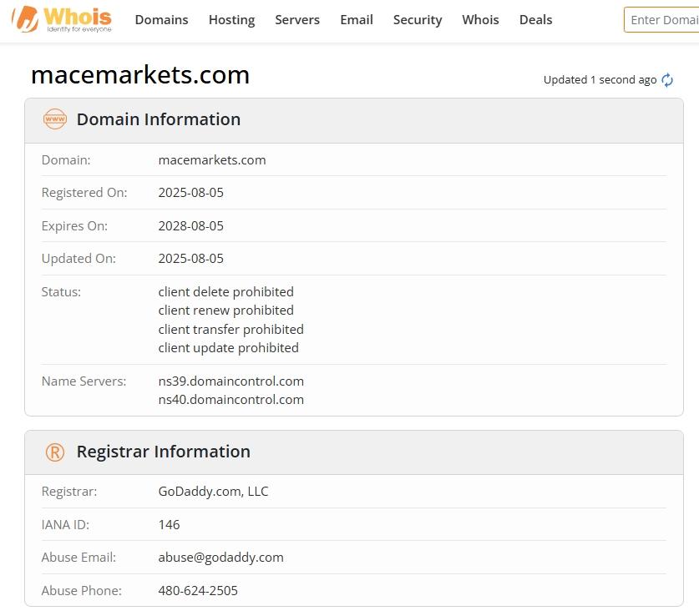The width and height of the screenshot is (699, 616).
Task: Select Registered On value 2025-08-05
Action: pos(190,193)
